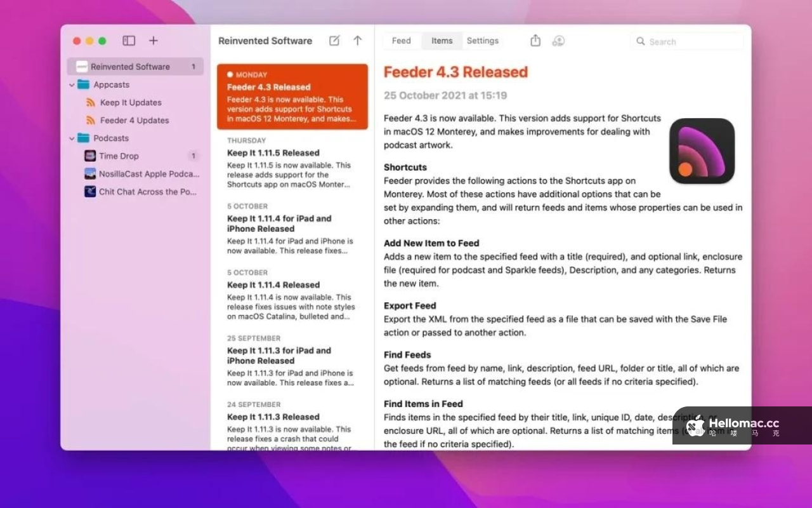Click the Export Feed heading
This screenshot has height=508, width=812.
(x=410, y=305)
